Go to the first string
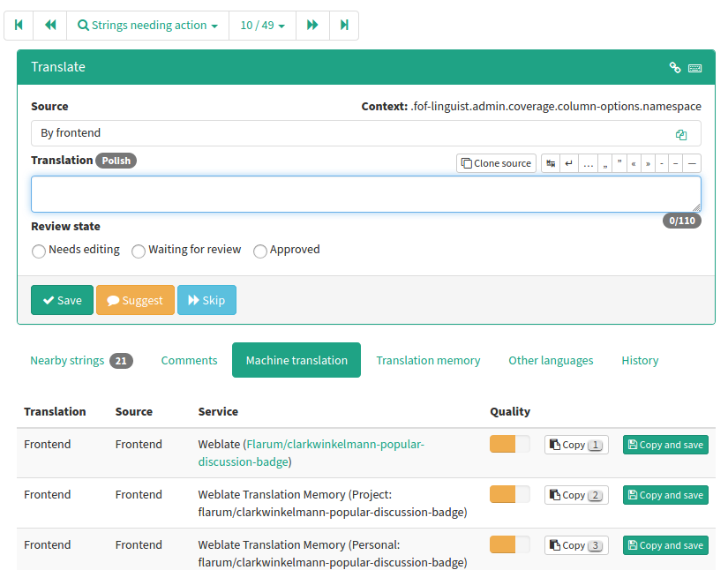Viewport: 728px width, 570px height. click(19, 25)
